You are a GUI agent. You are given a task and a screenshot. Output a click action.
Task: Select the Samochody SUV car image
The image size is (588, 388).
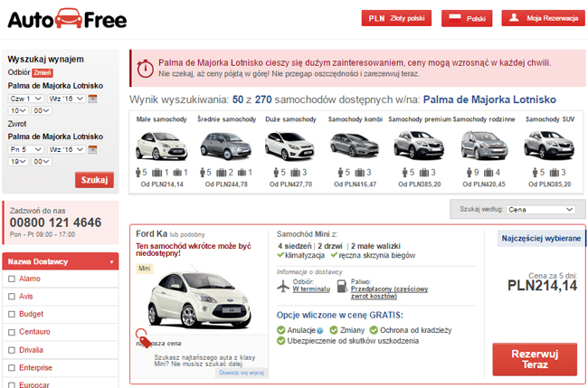[549, 145]
